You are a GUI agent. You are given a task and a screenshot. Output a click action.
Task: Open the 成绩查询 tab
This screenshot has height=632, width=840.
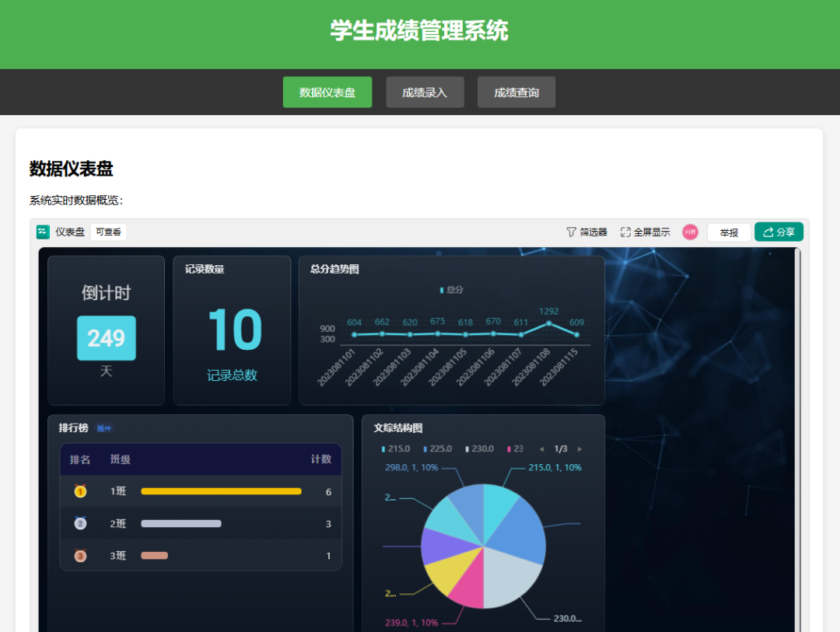pyautogui.click(x=516, y=92)
